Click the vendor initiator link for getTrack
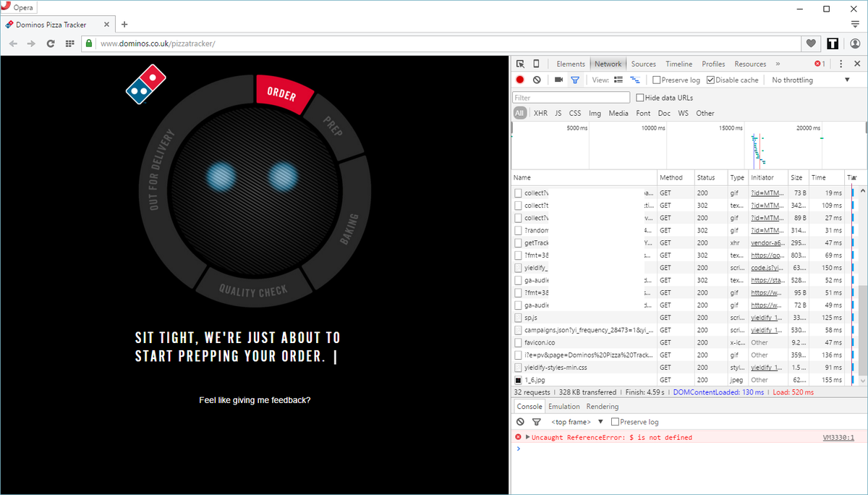The width and height of the screenshot is (868, 495). [766, 243]
